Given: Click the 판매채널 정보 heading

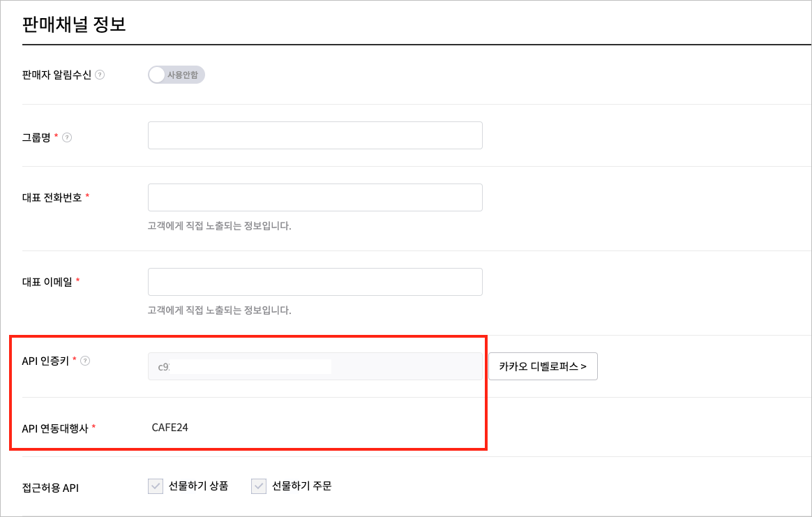Looking at the screenshot, I should pos(74,24).
